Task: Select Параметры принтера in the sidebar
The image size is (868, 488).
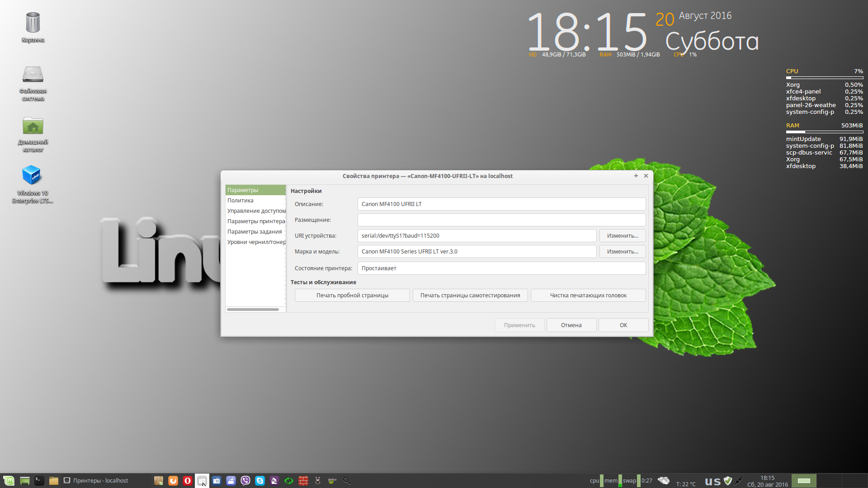Action: pos(255,221)
